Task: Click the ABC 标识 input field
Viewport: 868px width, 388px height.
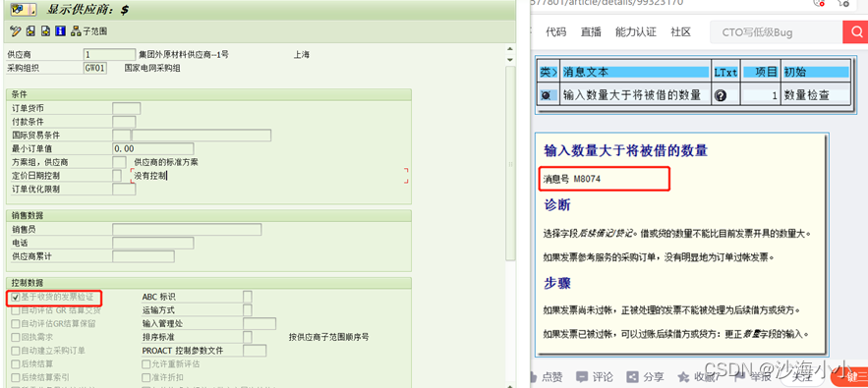Action: pos(248,297)
